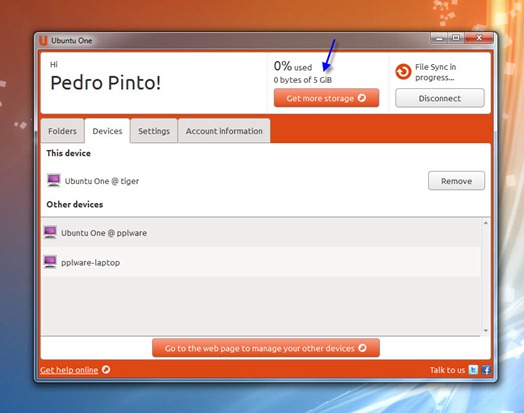Open the Get help online link
524x413 pixels.
coord(69,370)
